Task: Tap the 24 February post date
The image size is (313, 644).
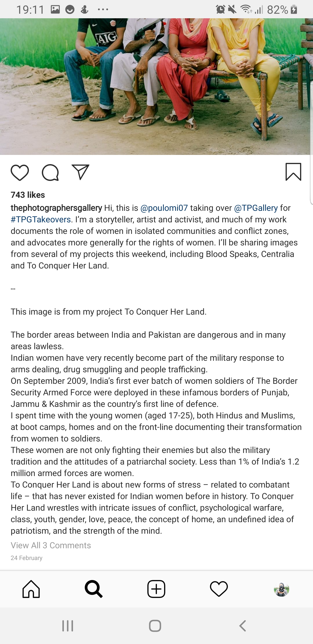Action: coord(27,558)
